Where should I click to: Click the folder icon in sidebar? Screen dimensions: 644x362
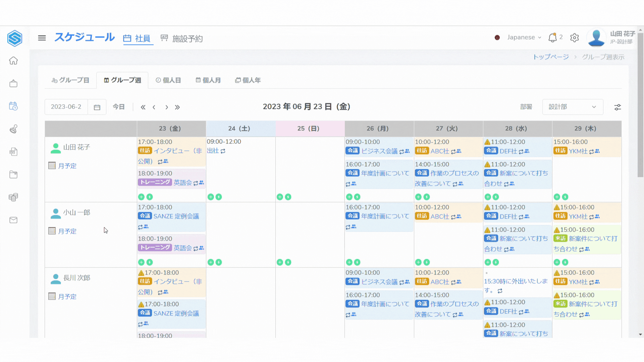13,174
